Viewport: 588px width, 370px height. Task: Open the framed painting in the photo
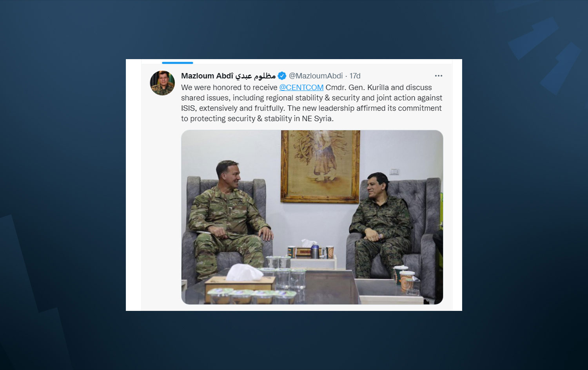pyautogui.click(x=320, y=166)
